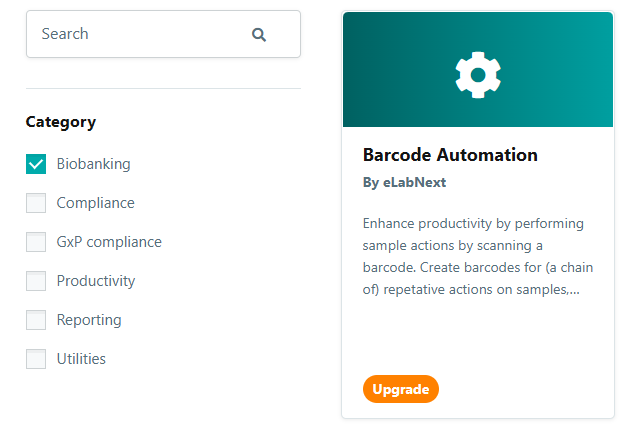623x426 pixels.
Task: Click the Category section heading
Action: point(61,122)
